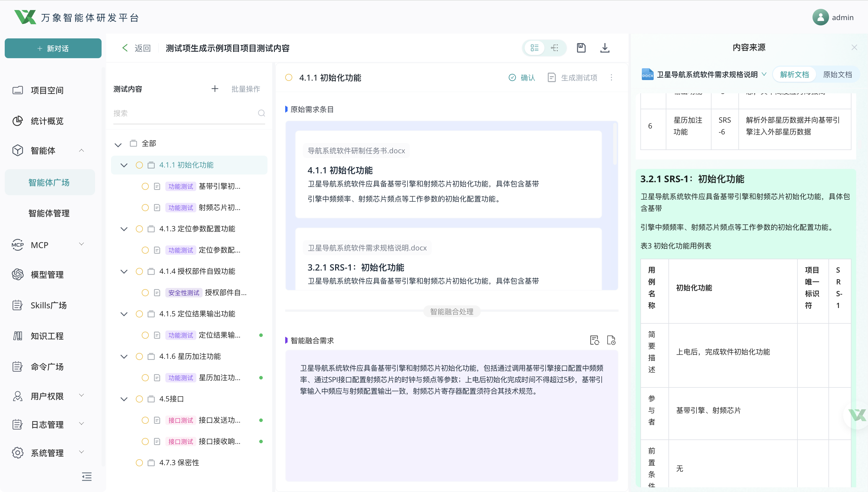Click the scrollbar in 原始需求条目 box

(615, 144)
